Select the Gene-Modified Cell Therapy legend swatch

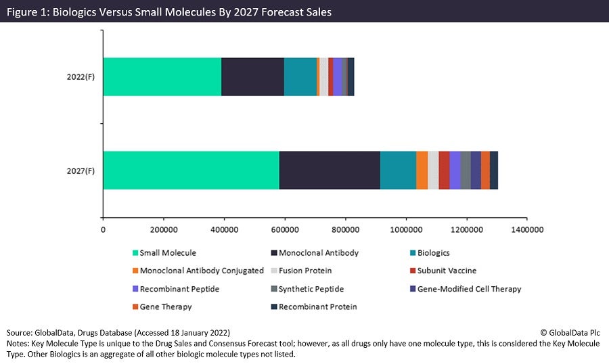point(413,290)
